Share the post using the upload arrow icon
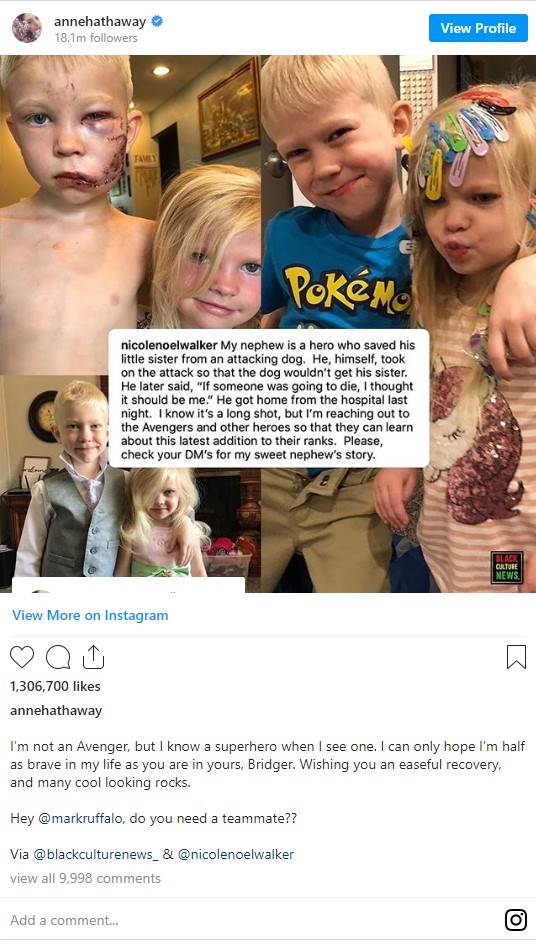The image size is (536, 945). pos(93,657)
